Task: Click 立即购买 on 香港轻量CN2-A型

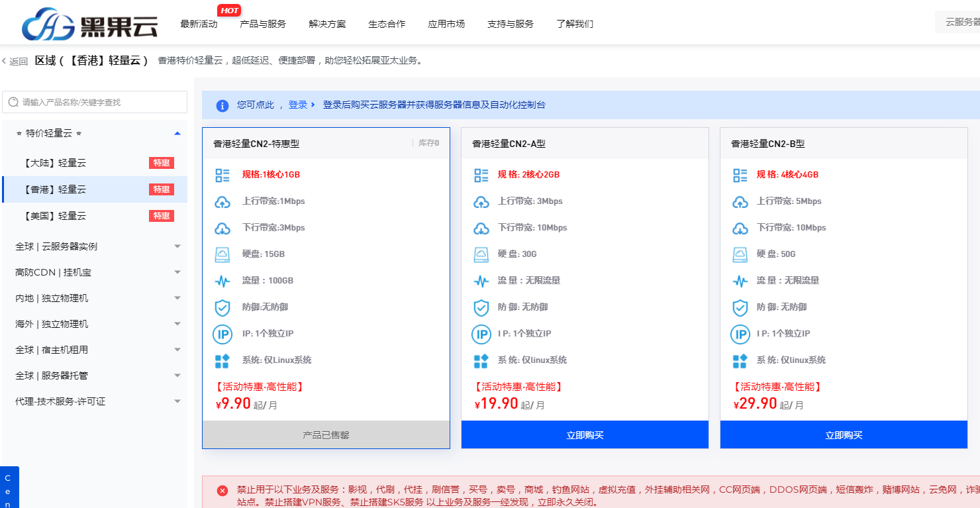Action: click(585, 434)
